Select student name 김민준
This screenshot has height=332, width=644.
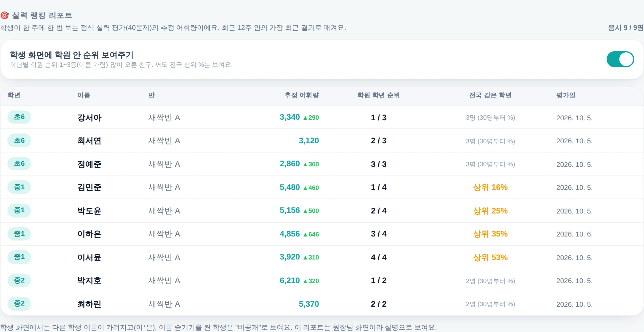click(89, 187)
